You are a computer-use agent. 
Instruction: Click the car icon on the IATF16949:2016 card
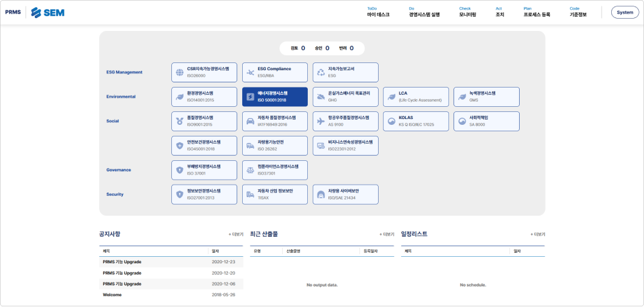pos(250,122)
